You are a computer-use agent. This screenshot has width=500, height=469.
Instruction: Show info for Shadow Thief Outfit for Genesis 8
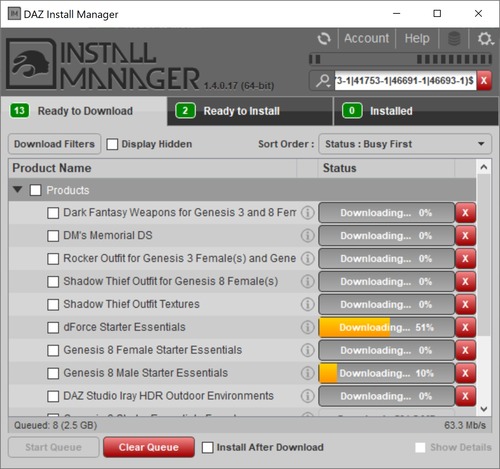tap(307, 281)
